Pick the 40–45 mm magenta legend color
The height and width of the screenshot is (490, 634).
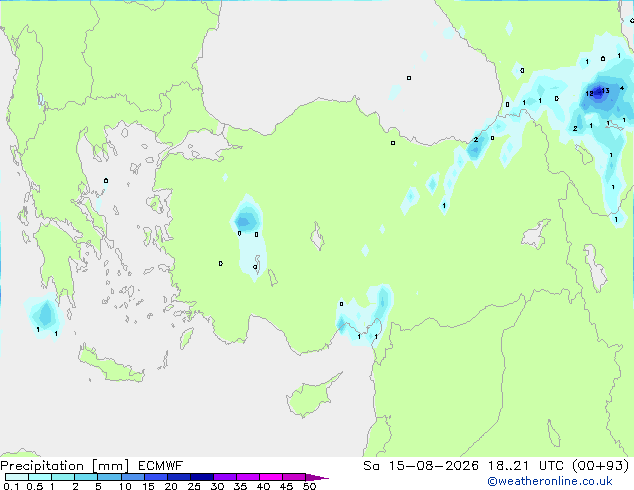coord(271,477)
